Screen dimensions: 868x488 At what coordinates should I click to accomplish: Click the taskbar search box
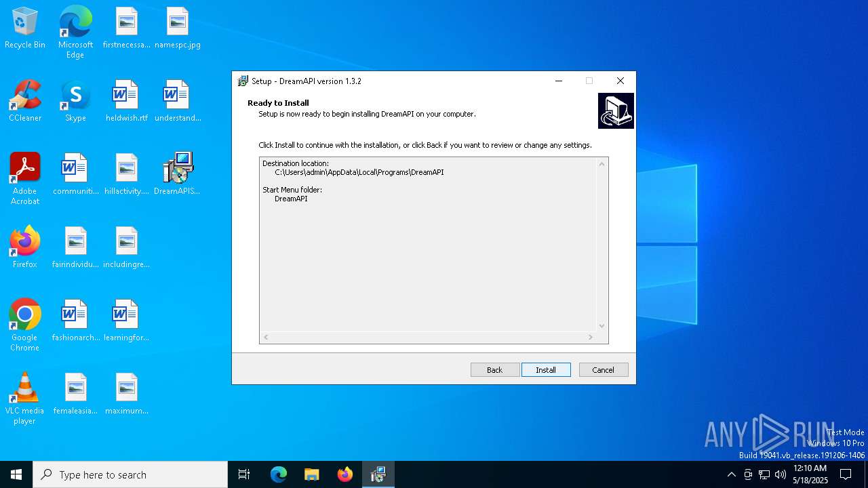click(130, 474)
